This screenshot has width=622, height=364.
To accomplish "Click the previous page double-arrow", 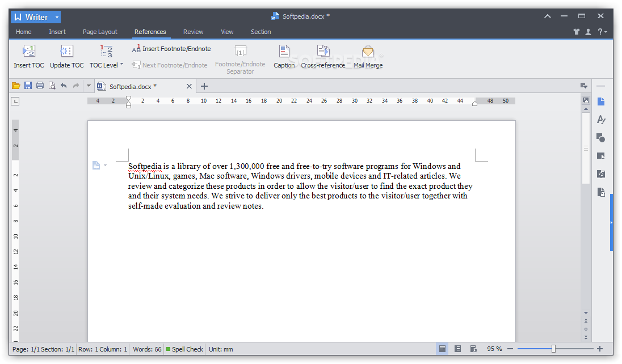I will click(x=586, y=321).
